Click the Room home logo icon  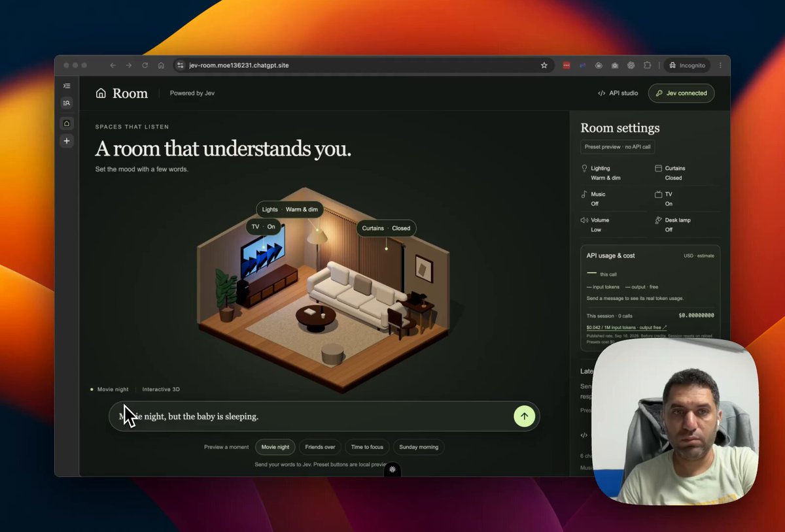[x=101, y=93]
